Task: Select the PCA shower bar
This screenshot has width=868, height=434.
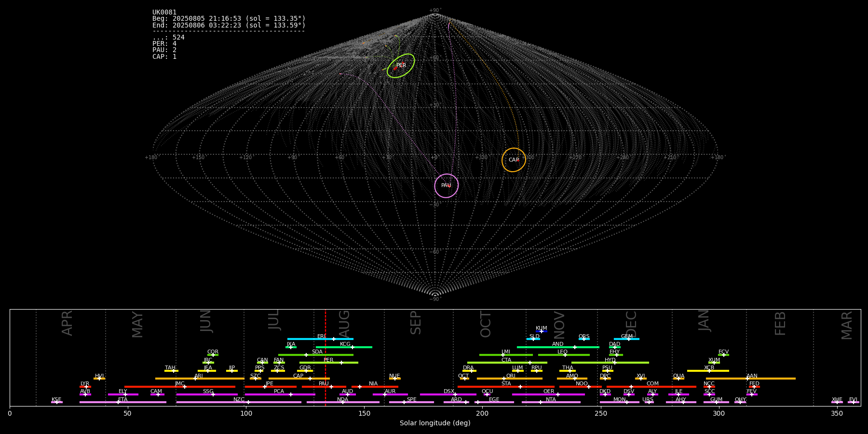Action: click(x=280, y=394)
